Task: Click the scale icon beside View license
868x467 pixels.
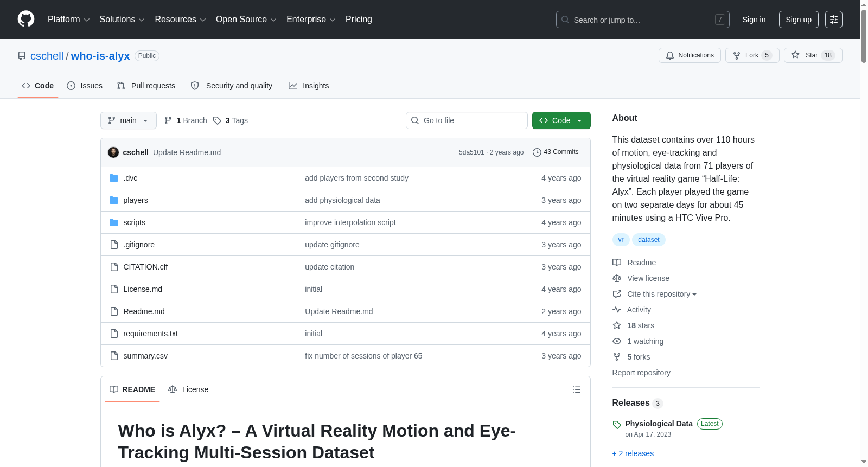Action: pos(617,278)
